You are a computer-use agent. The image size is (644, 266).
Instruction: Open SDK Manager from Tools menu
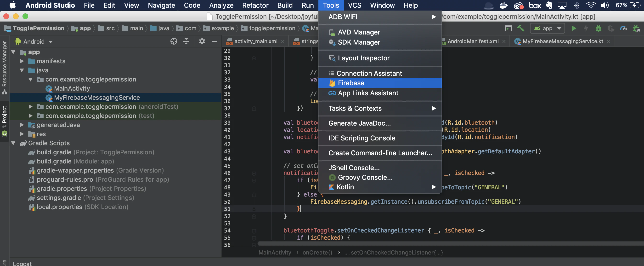click(x=380, y=42)
